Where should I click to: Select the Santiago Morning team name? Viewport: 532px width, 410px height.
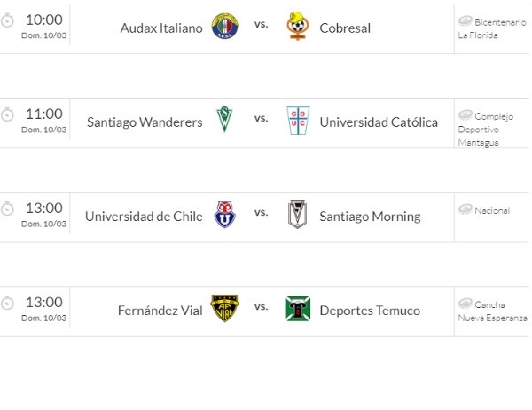click(x=370, y=217)
